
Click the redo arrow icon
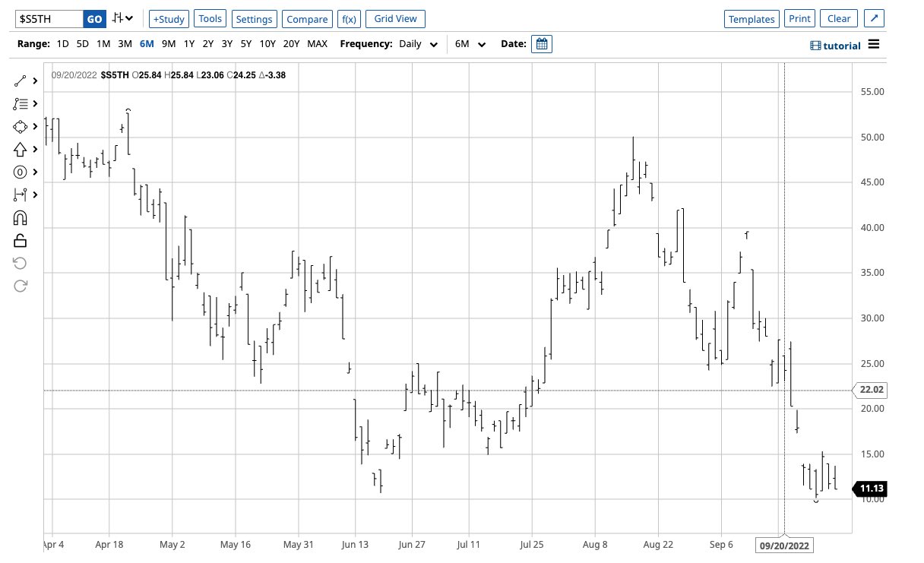tap(21, 286)
